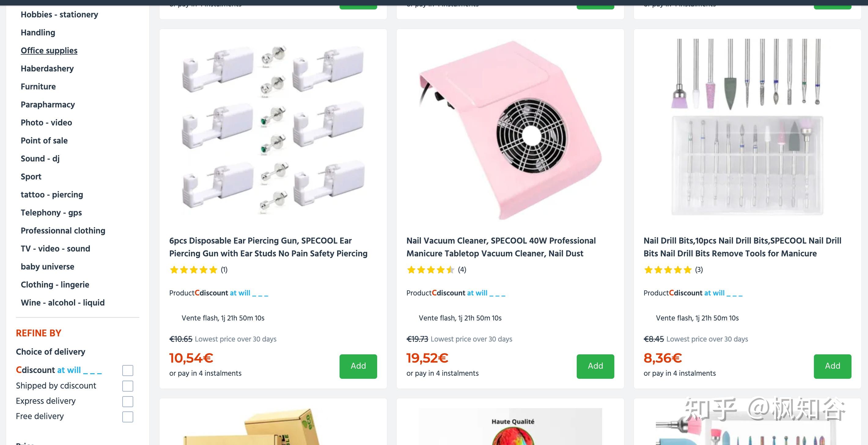Screen dimensions: 868x445
Task: Toggle the Free delivery checkbox
Action: [x=128, y=417]
